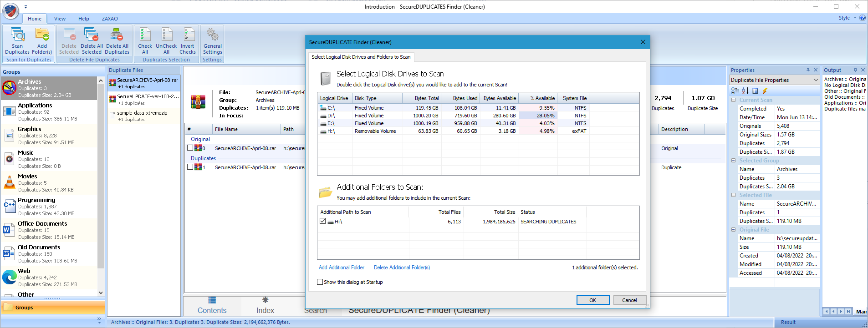This screenshot has width=868, height=328.
Task: Open the Style dropdown menu
Action: (847, 18)
